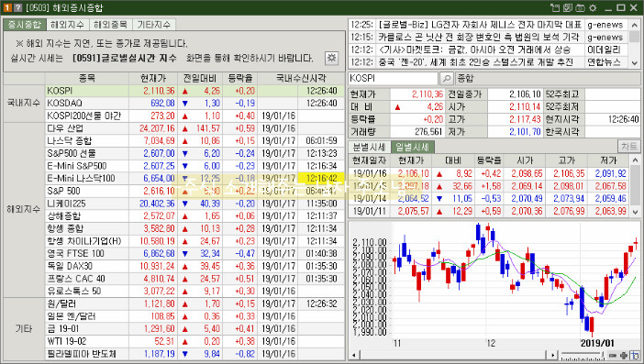Click the 이데일리 source label
Viewport: 644px width, 364px height.
(605, 50)
